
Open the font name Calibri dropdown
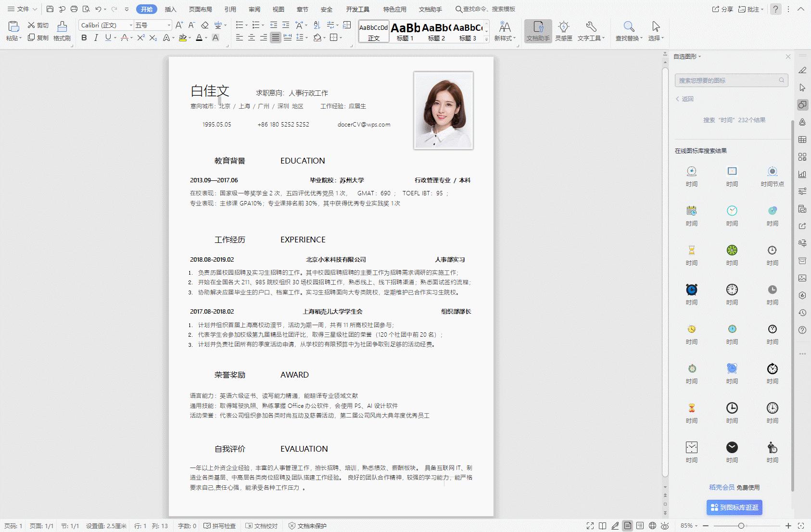tap(131, 25)
